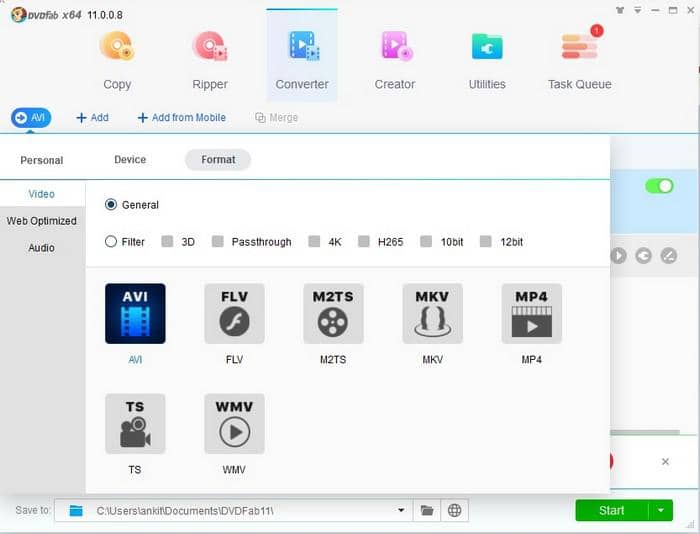Select the Video category
Image resolution: width=700 pixels, height=534 pixels.
[x=42, y=194]
